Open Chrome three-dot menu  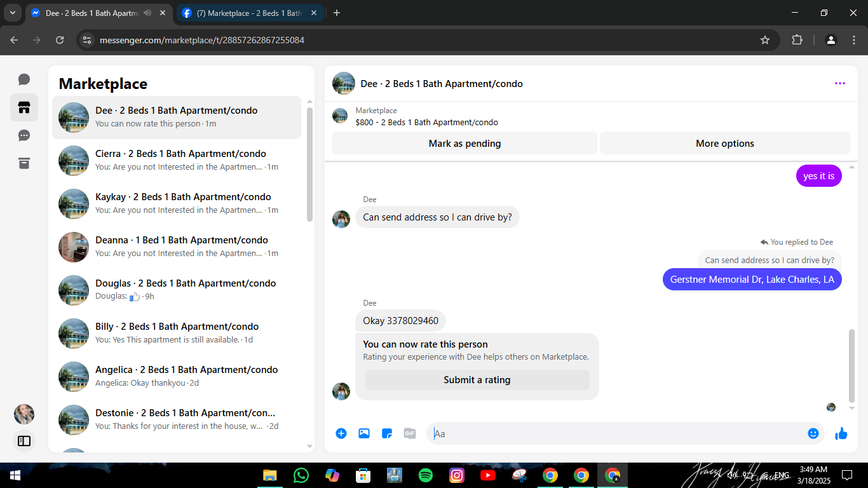[853, 40]
